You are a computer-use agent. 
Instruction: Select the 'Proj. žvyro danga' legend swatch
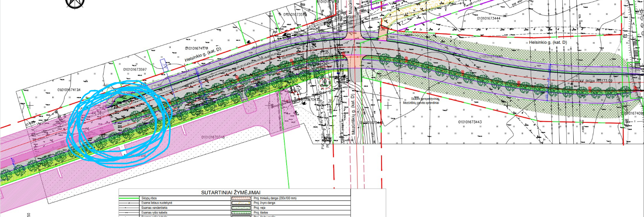(x=241, y=203)
